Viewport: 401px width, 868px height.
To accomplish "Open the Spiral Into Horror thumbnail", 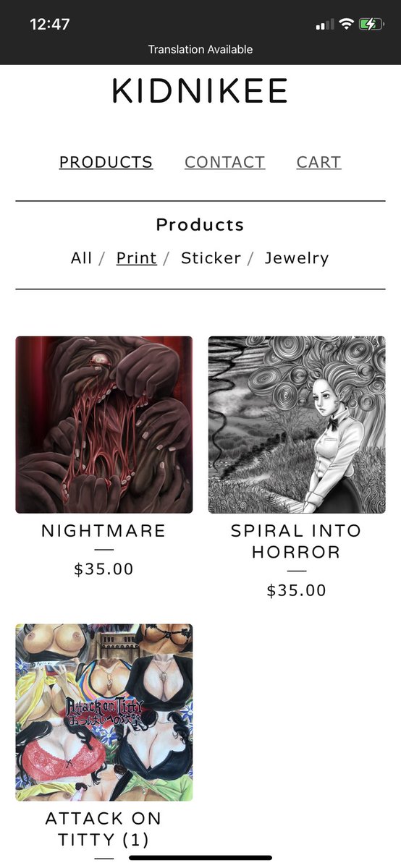I will (297, 425).
